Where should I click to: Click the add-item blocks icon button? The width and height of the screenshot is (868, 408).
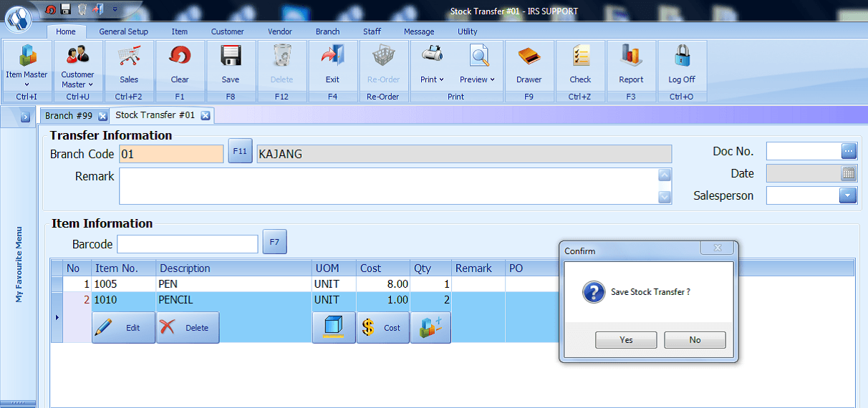(x=430, y=328)
